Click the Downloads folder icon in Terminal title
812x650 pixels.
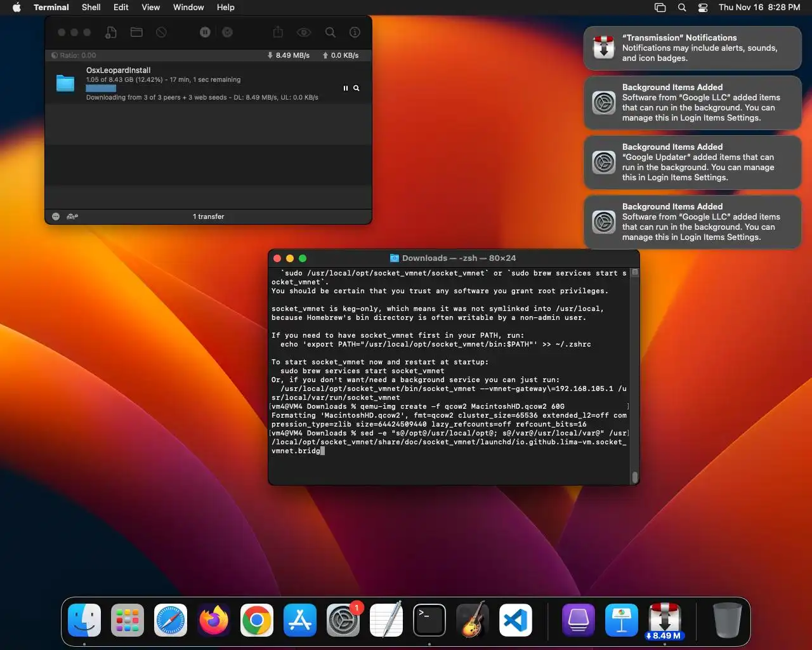pos(394,258)
